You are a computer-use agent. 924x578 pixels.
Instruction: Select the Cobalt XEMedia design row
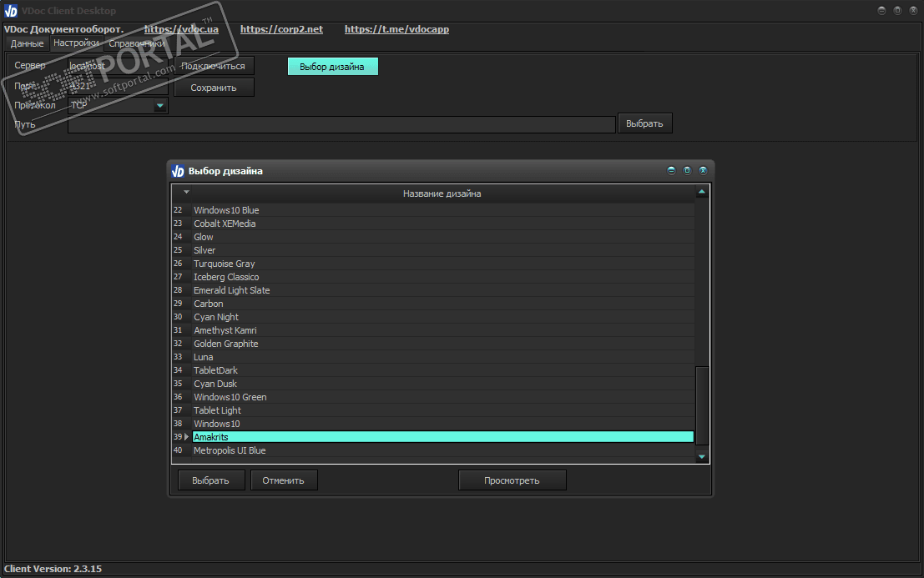coord(433,224)
